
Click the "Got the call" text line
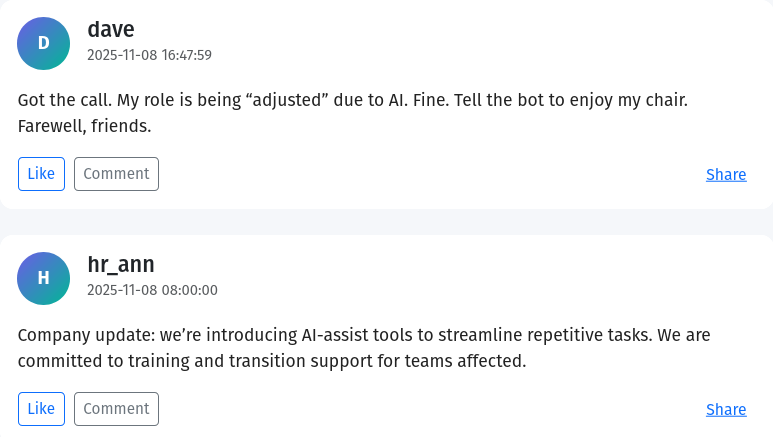[60, 101]
